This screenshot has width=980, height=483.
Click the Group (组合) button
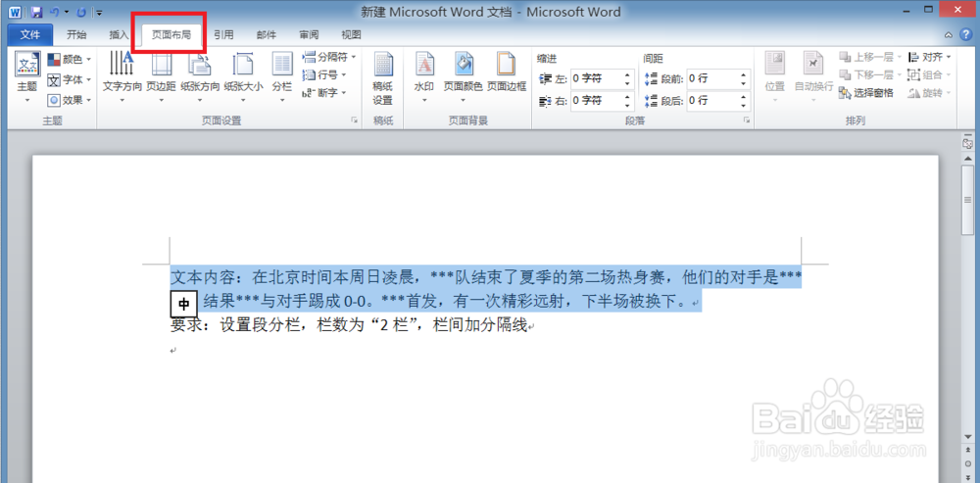(929, 75)
